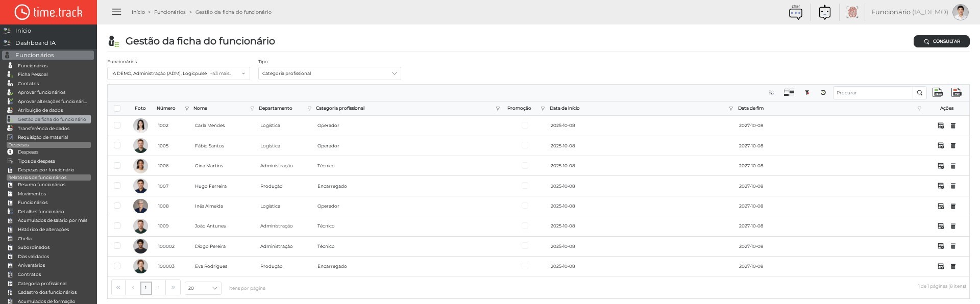This screenshot has width=980, height=304.
Task: Check the row of Inês Almeida
Action: click(117, 206)
